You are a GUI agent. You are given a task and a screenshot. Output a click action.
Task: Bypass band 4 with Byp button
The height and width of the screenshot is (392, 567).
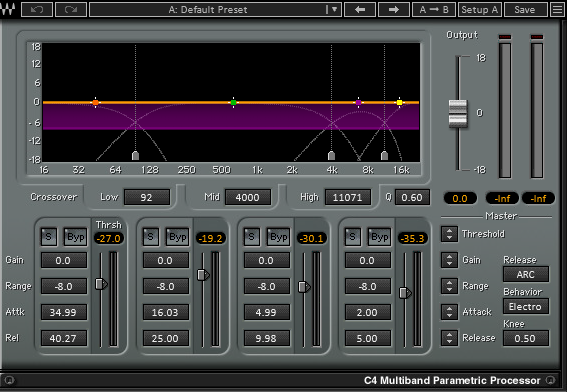[379, 237]
